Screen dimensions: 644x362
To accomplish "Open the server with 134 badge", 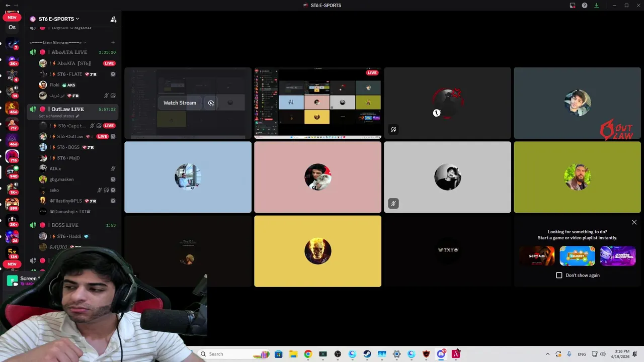I will (x=12, y=253).
